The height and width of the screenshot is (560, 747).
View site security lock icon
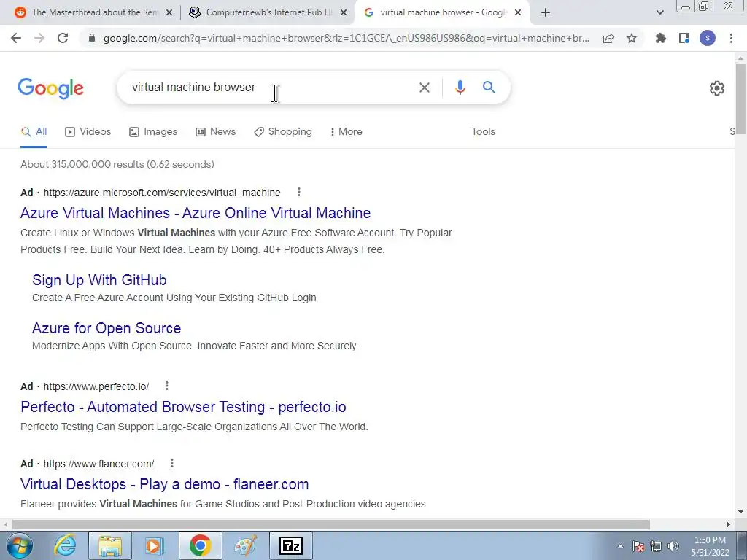point(92,38)
